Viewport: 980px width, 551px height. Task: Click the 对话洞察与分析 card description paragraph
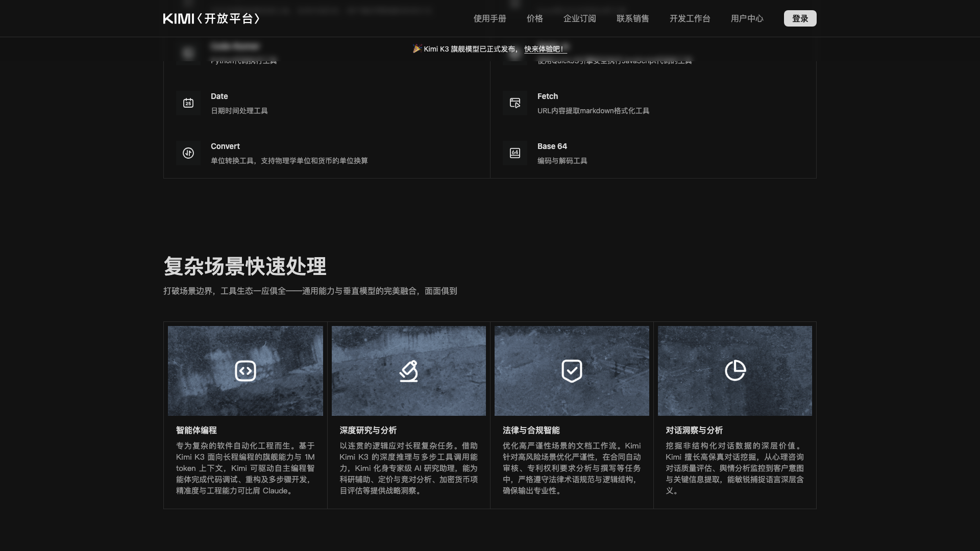point(735,468)
